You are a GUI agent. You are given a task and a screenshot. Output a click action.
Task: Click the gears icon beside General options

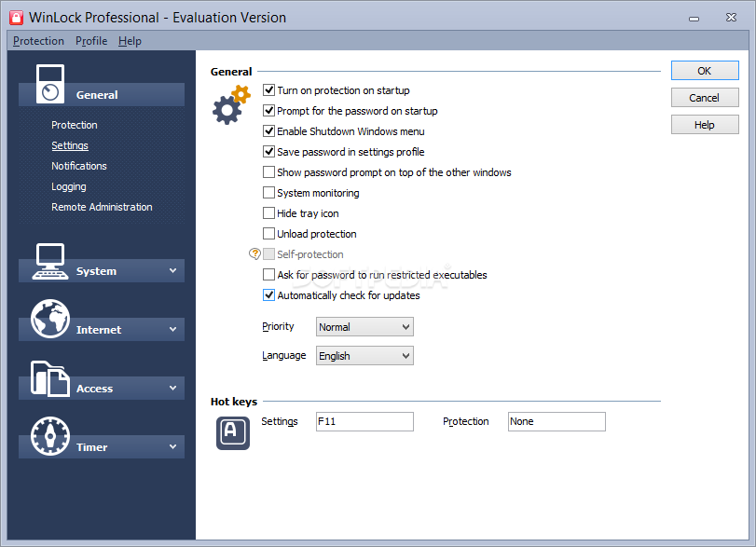pyautogui.click(x=231, y=104)
